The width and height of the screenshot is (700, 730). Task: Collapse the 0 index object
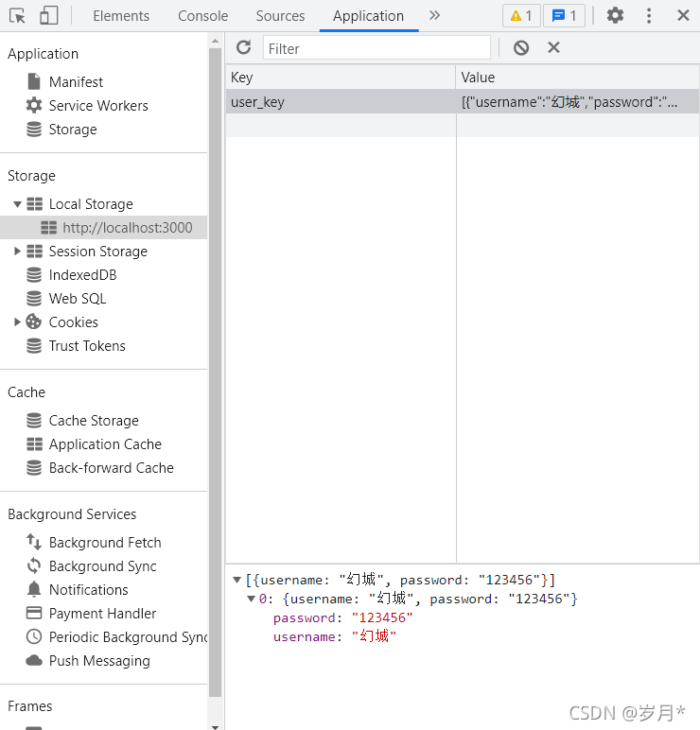click(251, 599)
